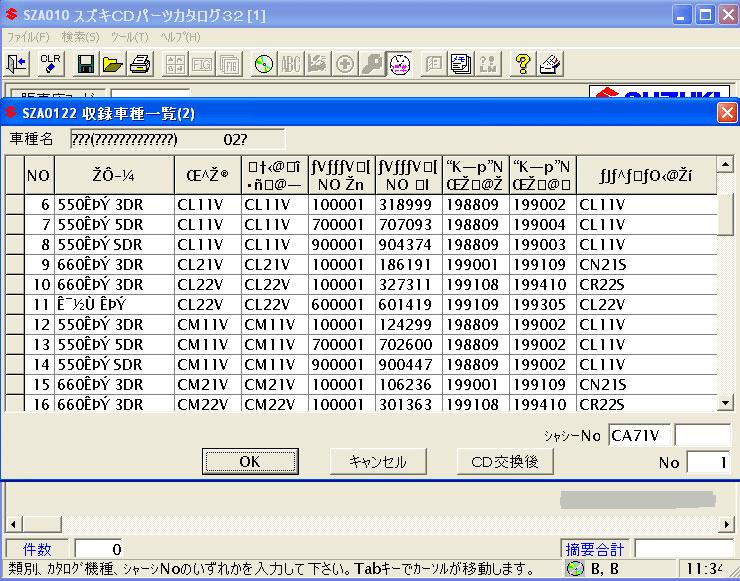Click the ABC text toolbar icon
Screen dimensions: 740x581
coord(291,63)
